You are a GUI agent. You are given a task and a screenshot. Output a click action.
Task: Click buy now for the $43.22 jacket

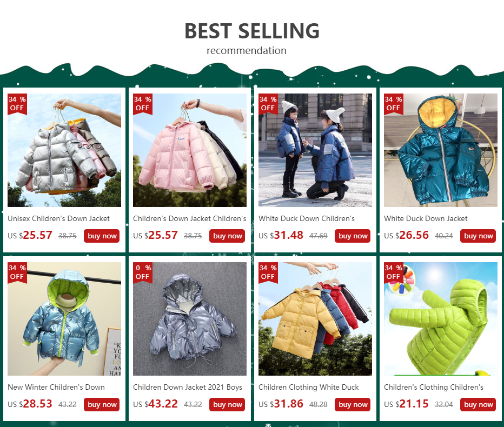[x=227, y=404]
